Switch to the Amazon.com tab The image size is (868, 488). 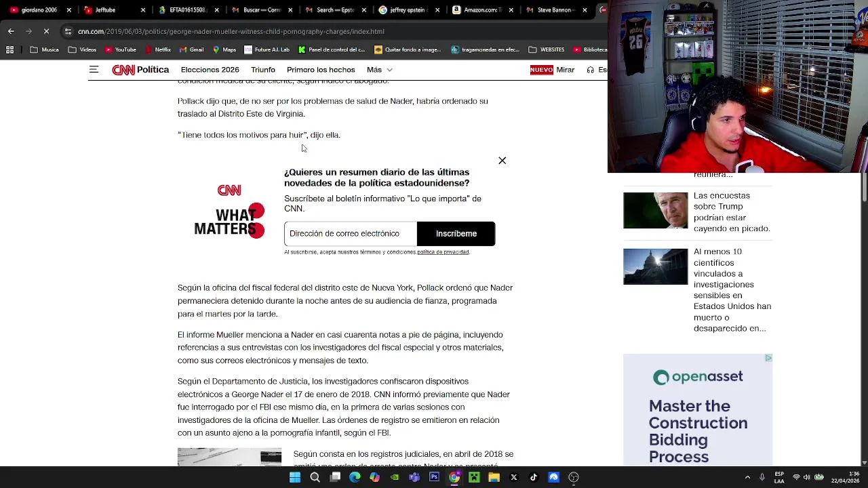coord(482,10)
